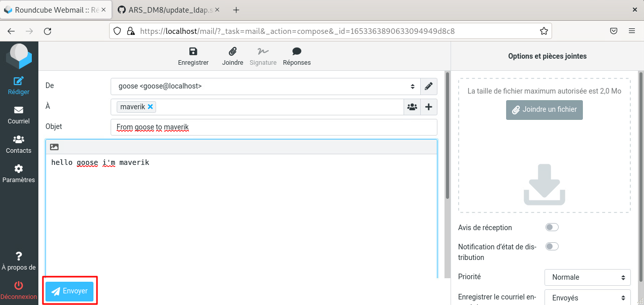
Task: Click the plus icon to add header
Action: pos(429,107)
